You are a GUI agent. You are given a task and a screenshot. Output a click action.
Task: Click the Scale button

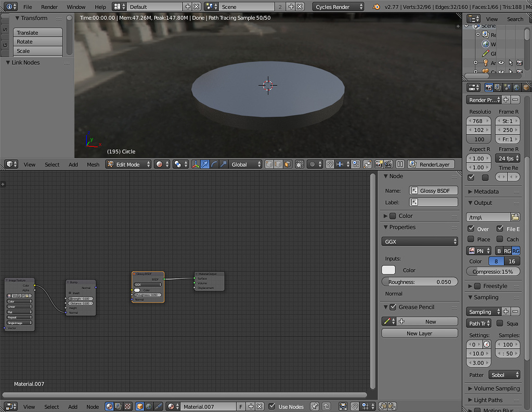37,51
